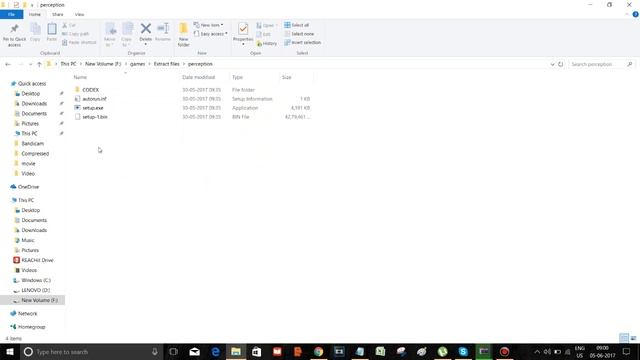Click Select all

pos(297,25)
